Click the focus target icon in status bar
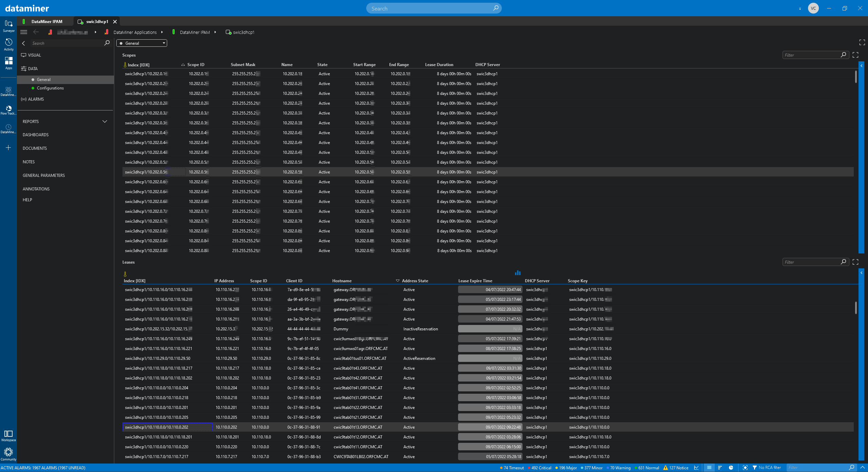 point(745,468)
